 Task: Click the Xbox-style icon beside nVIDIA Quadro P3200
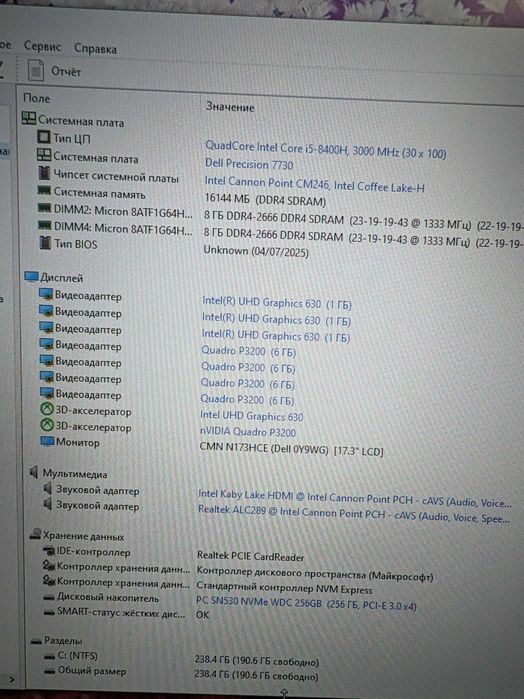click(x=47, y=425)
